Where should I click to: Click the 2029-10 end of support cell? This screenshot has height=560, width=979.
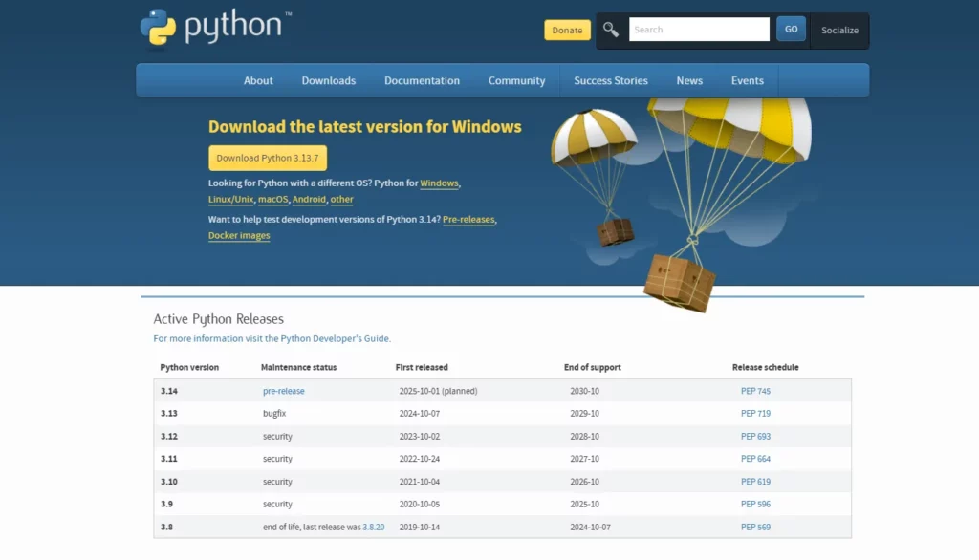click(x=584, y=413)
